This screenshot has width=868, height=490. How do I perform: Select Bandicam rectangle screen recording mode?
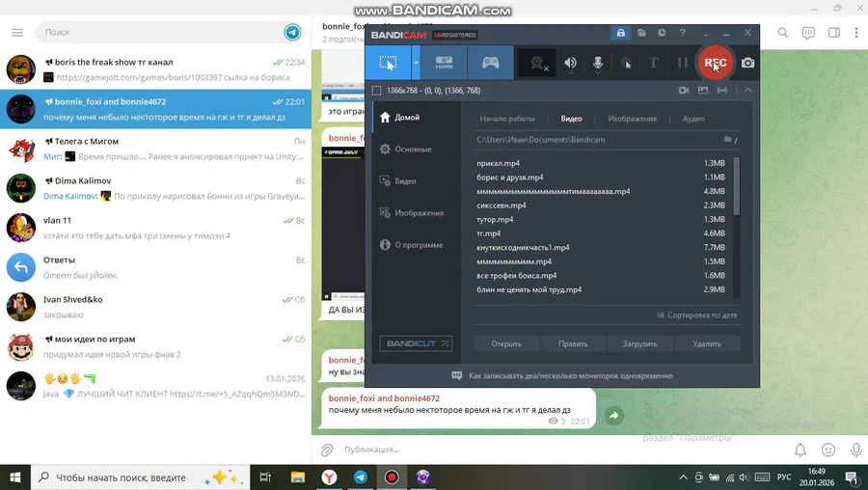point(388,63)
